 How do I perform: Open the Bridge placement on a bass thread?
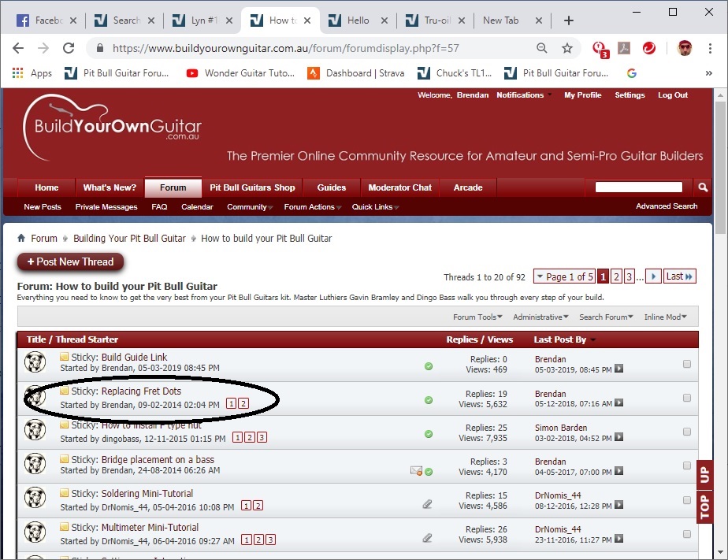click(158, 460)
